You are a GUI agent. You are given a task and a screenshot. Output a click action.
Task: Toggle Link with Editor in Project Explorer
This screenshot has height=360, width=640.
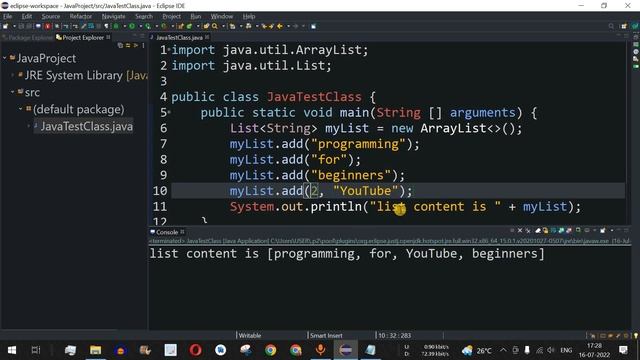(x=128, y=45)
